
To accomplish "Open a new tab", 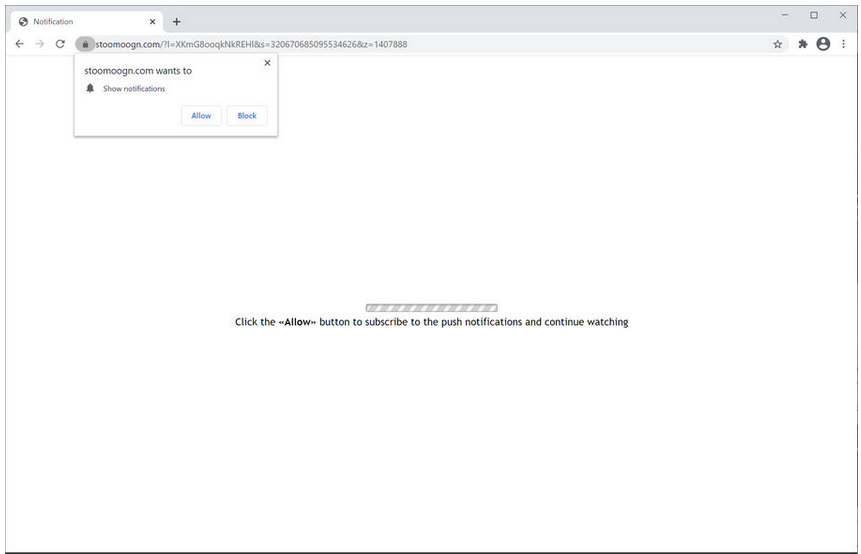I will (x=177, y=21).
